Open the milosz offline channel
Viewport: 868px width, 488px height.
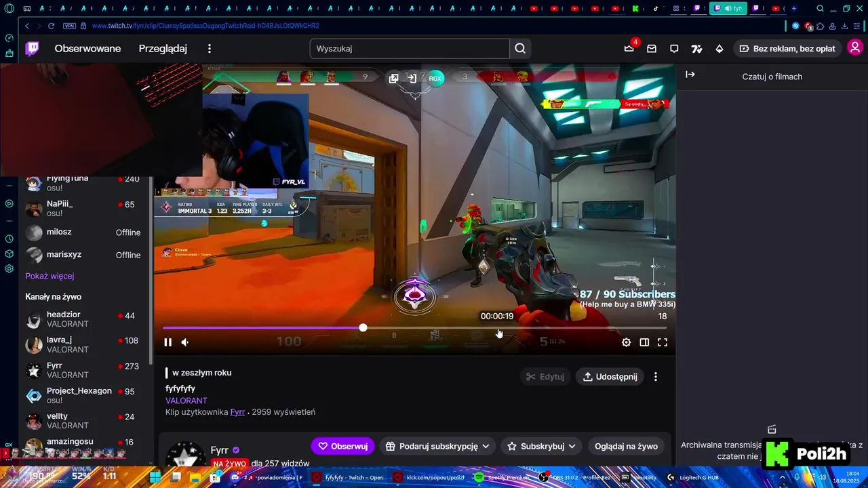[83, 232]
